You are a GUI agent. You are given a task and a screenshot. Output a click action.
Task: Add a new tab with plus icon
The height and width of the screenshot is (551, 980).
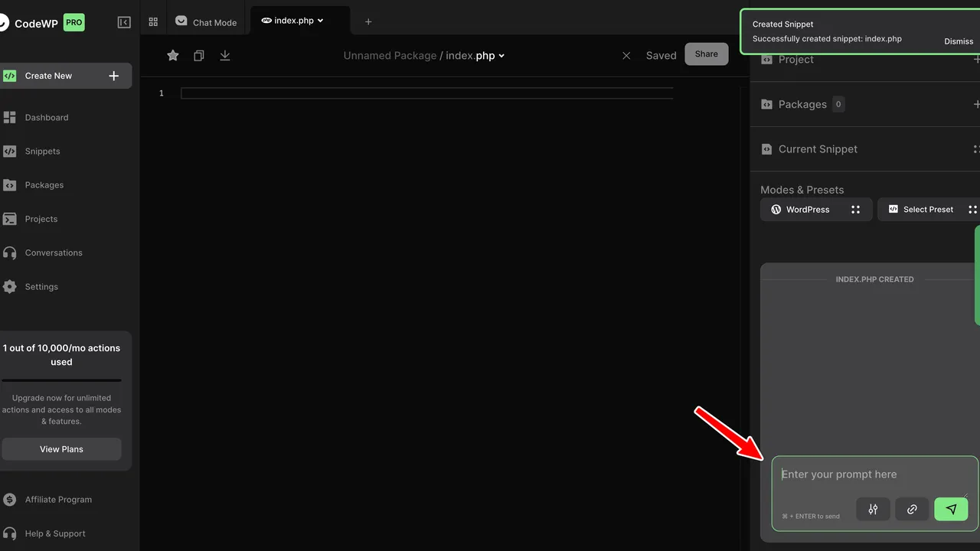point(368,21)
